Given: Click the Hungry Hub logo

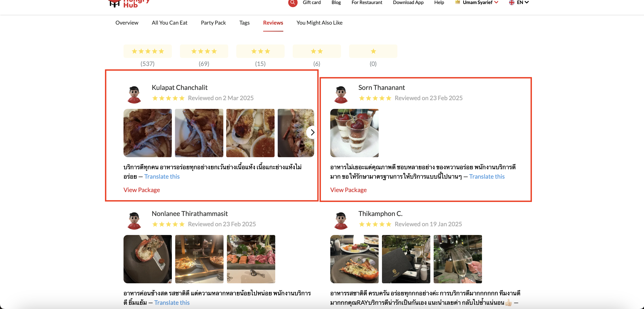Looking at the screenshot, I should pyautogui.click(x=128, y=4).
